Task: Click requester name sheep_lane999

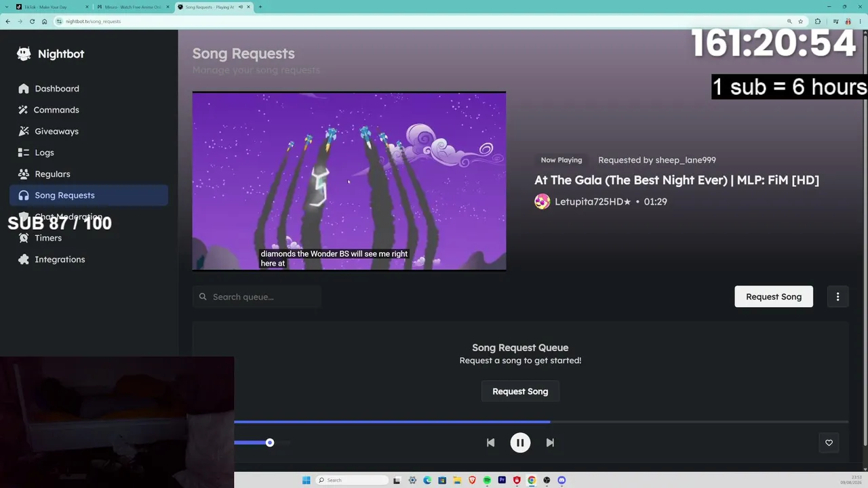Action: [686, 160]
